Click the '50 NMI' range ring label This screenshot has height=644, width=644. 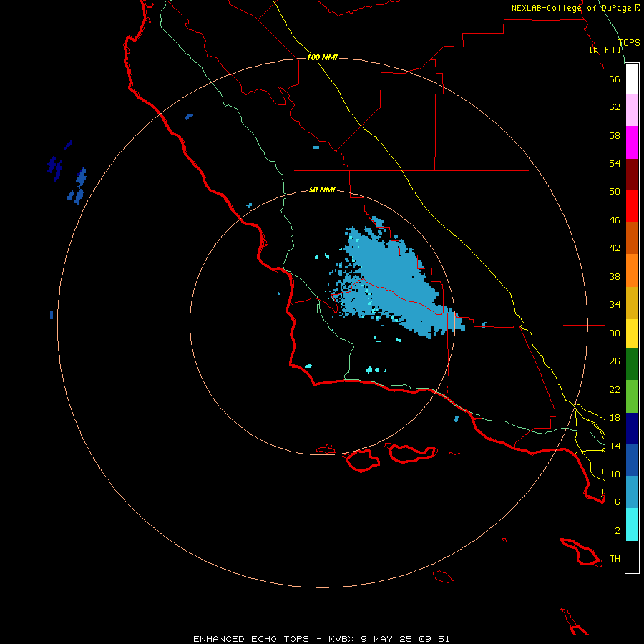pos(322,190)
